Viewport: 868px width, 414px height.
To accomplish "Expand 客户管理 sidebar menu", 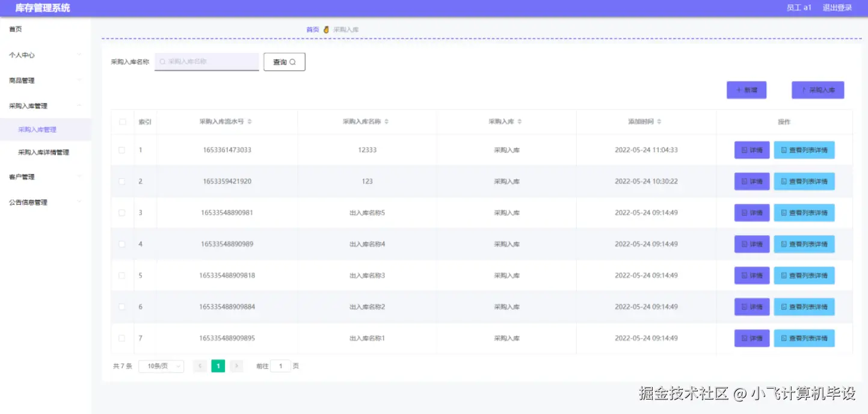I will (x=46, y=177).
